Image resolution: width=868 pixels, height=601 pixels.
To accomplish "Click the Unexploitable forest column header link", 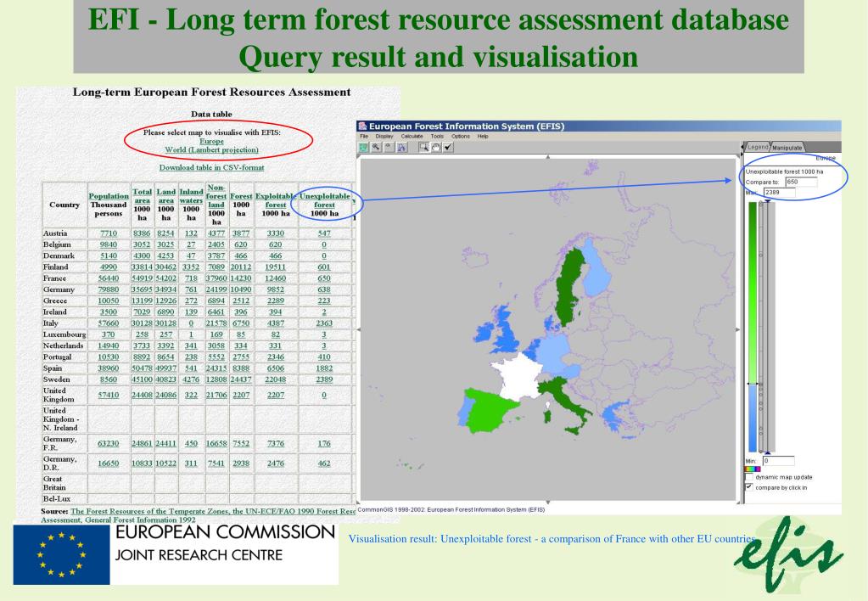I will [324, 200].
